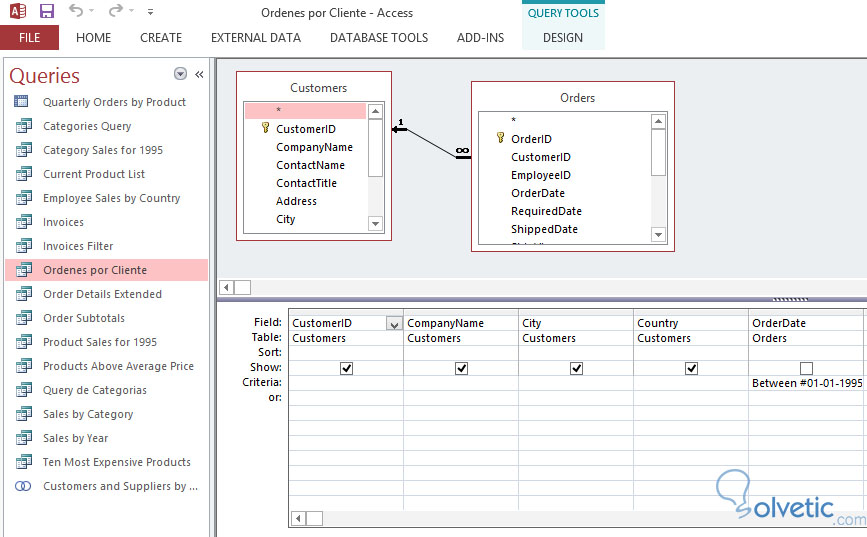Click the Order Subtotals query icon
This screenshot has height=537, width=867.
(23, 318)
